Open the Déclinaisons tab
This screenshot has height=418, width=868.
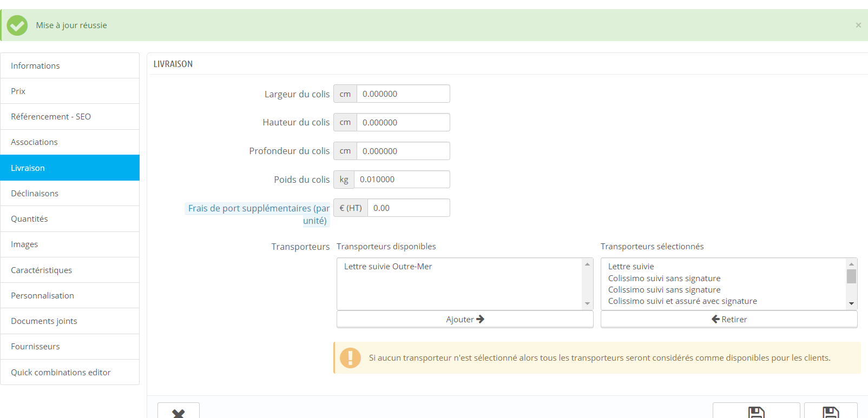coord(70,193)
